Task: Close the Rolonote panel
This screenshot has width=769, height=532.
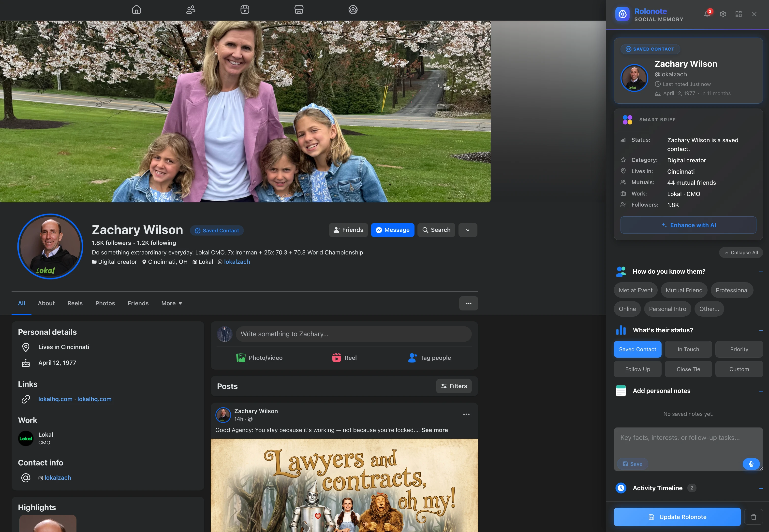Action: click(754, 14)
